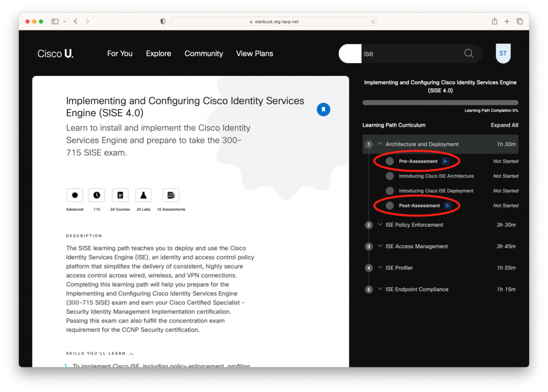The height and width of the screenshot is (392, 548).
Task: Open the 10 Assessments icon
Action: point(171,195)
